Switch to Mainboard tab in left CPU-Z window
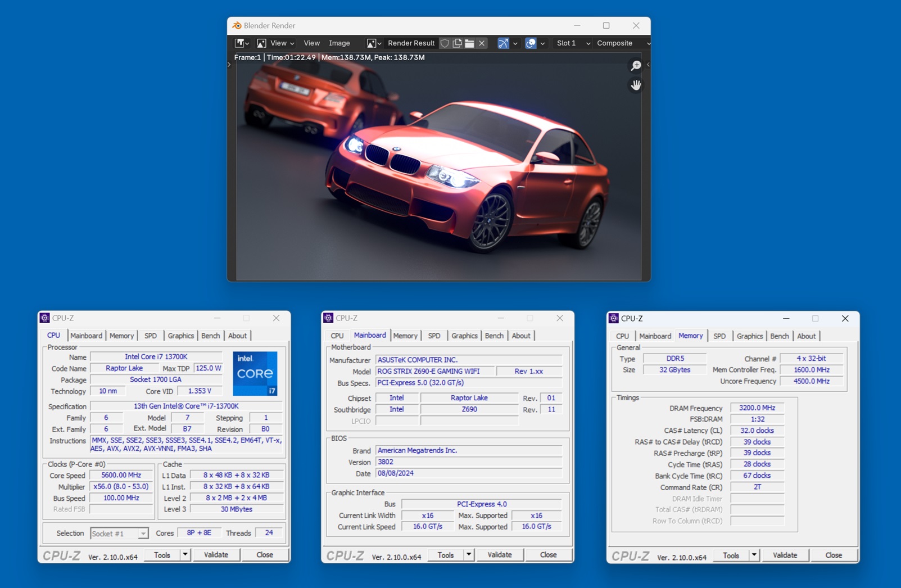This screenshot has width=901, height=588. [86, 336]
